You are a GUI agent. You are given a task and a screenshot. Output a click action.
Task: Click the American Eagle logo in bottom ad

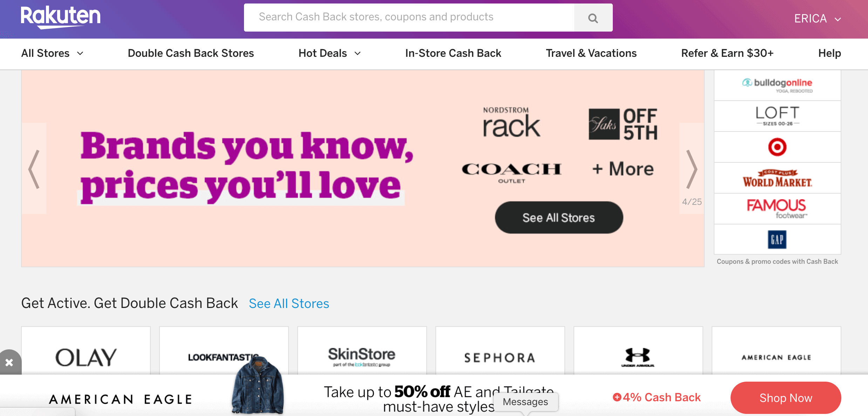121,399
